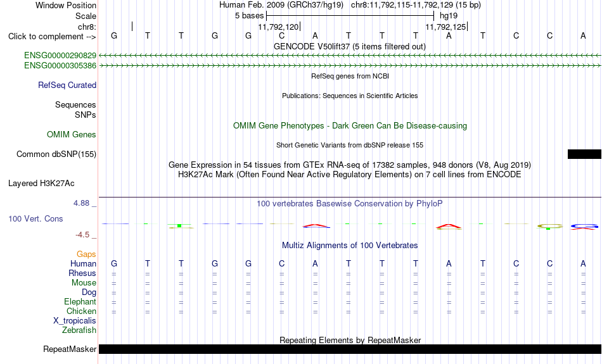602x364 pixels.
Task: Click the GTEx Gene Expression track title
Action: (350, 165)
